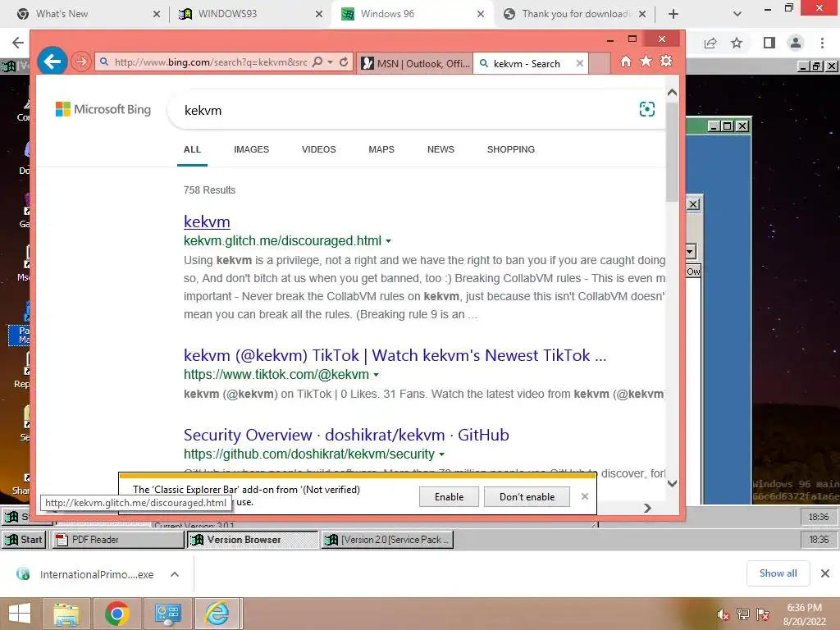The image size is (840, 630).
Task: Click the search magnifier in IE address bar
Action: click(x=317, y=62)
